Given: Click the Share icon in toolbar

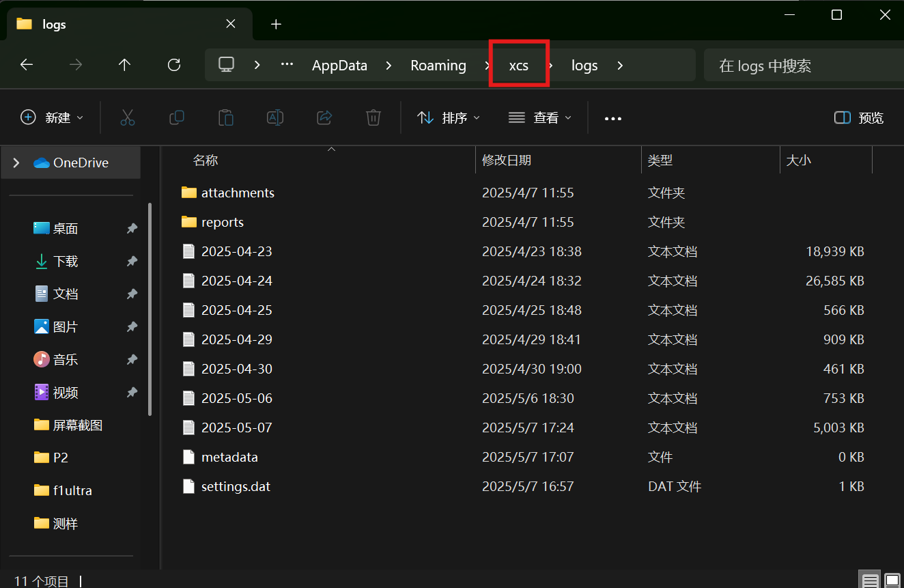Looking at the screenshot, I should coord(324,117).
